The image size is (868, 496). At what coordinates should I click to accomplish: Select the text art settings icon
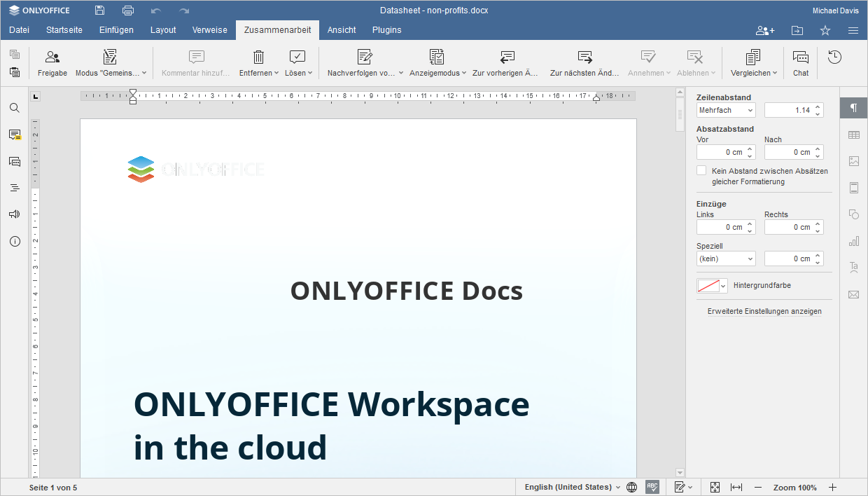(x=854, y=268)
